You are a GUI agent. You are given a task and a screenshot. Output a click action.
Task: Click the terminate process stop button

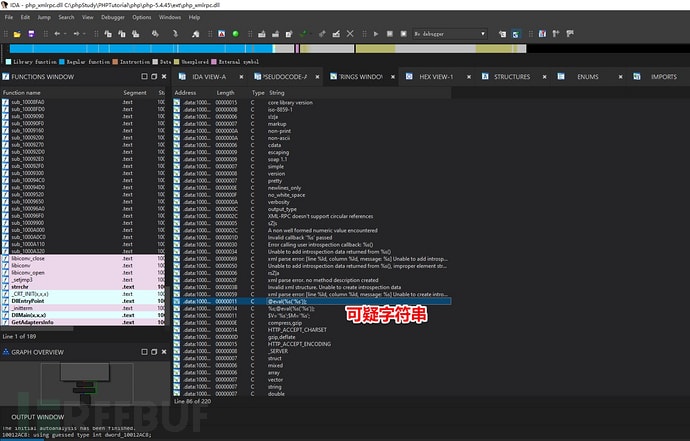[404, 34]
